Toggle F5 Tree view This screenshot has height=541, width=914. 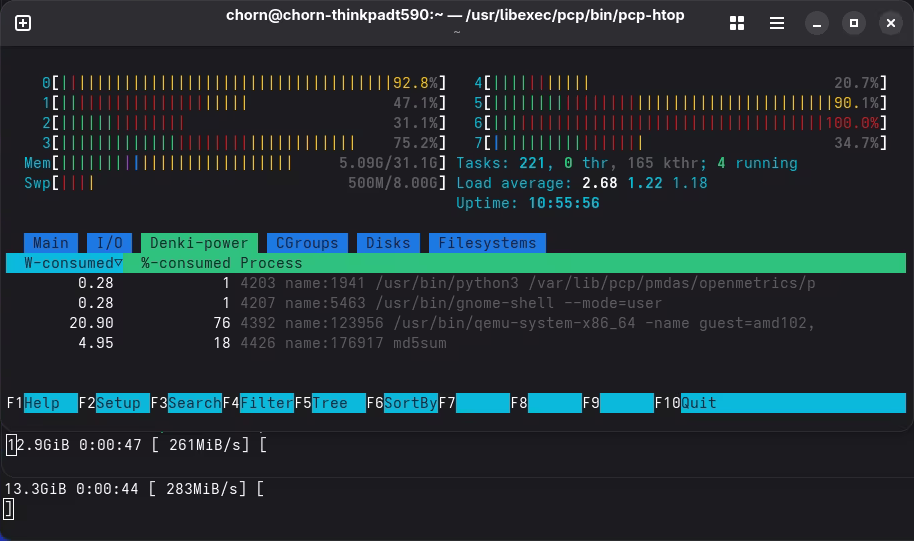(x=330, y=403)
